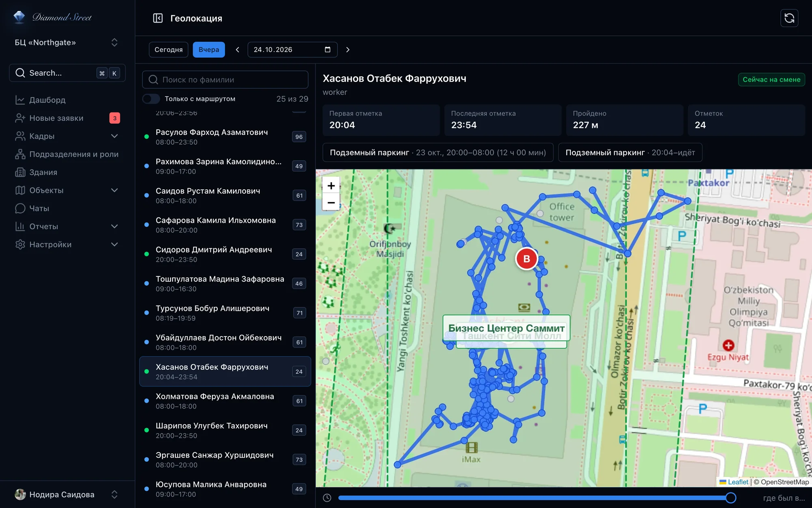This screenshot has height=508, width=812.
Task: Select employee Саидов Рустам Камилович
Action: (x=225, y=195)
